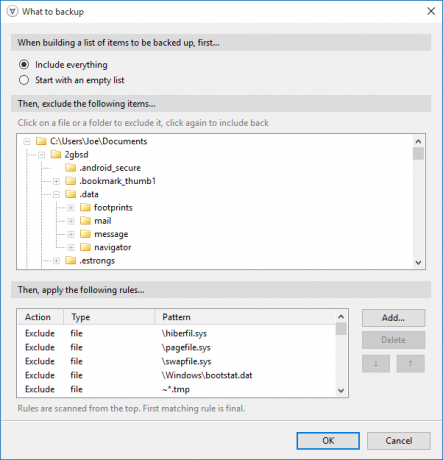
Task: Select the \pagefile.sys exclude rule
Action: (x=176, y=347)
